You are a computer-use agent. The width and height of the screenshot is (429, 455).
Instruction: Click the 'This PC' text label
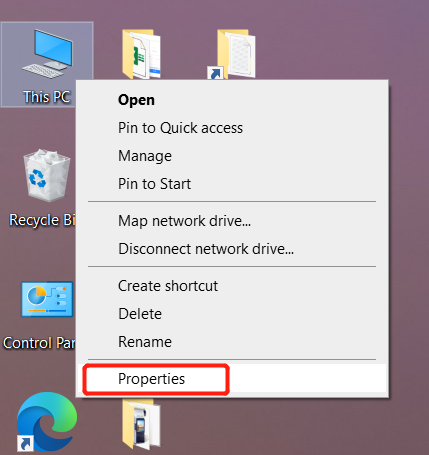pyautogui.click(x=47, y=97)
